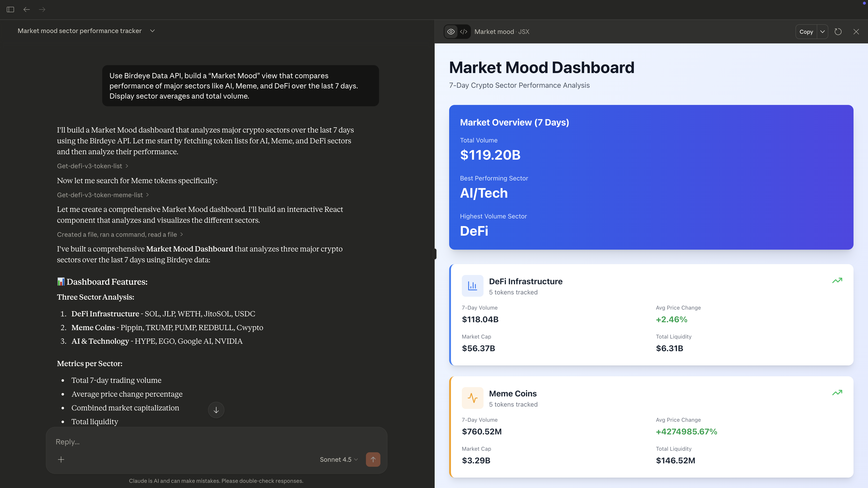This screenshot has height=488, width=868.
Task: Click the forward navigation arrow
Action: point(42,9)
